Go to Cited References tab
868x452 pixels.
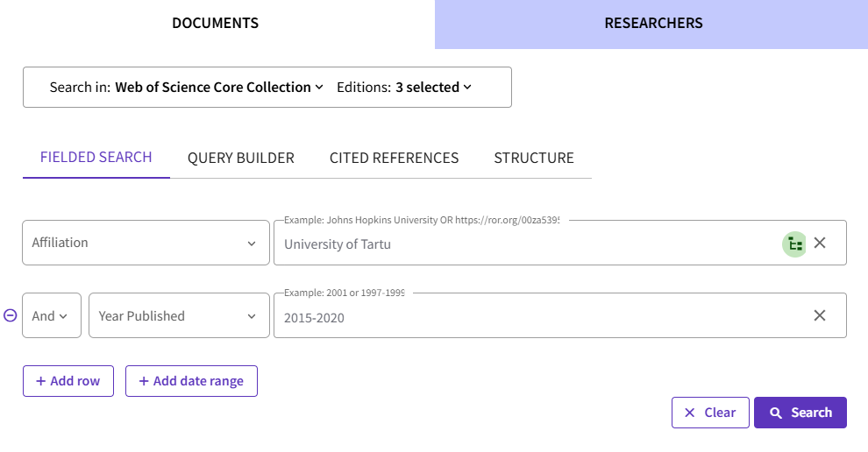[394, 159]
